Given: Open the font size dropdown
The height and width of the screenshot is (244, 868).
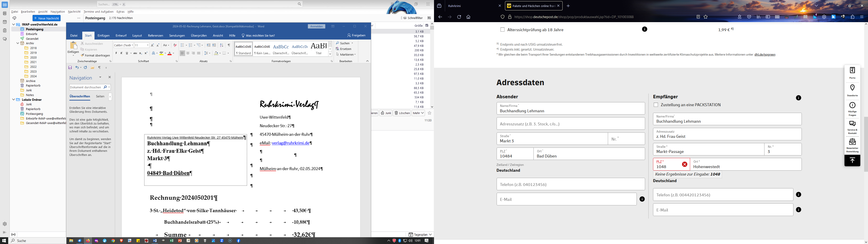Looking at the screenshot, I should coord(148,45).
